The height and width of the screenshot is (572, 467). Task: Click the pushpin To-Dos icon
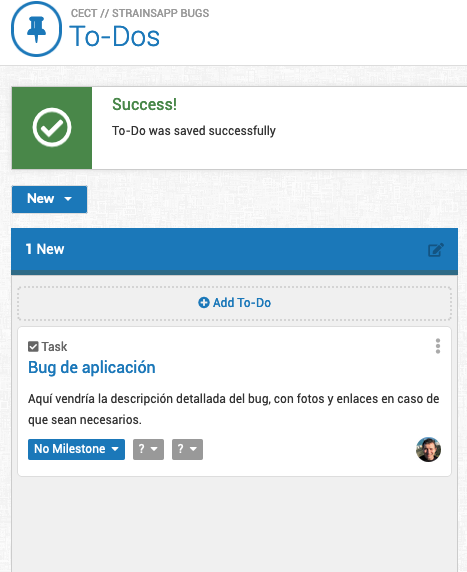click(x=36, y=29)
